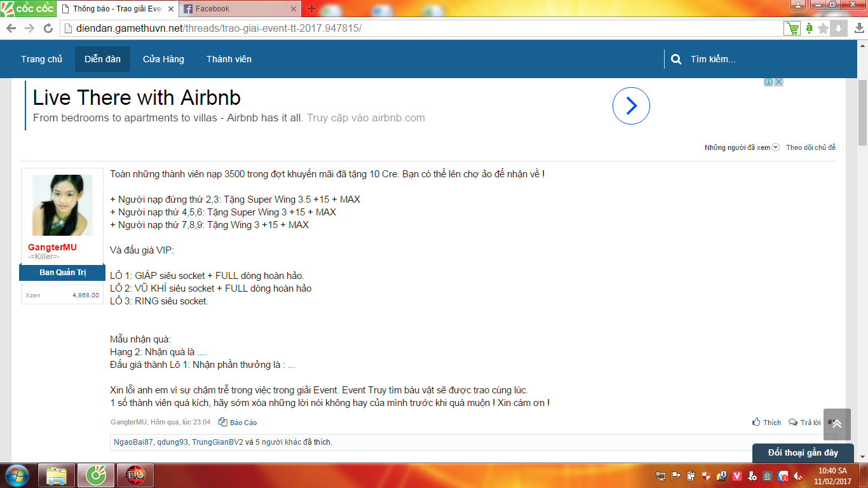Click the round blue Airbnb ad arrow
Screen dimensions: 868x488
pyautogui.click(x=631, y=105)
